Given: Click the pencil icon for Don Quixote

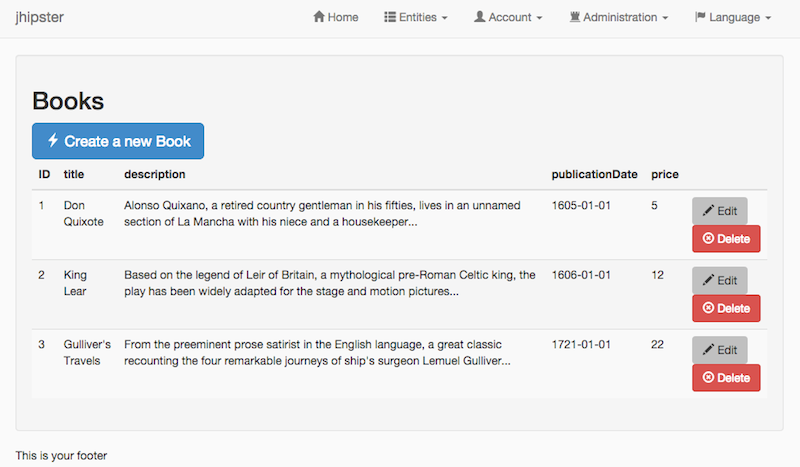Looking at the screenshot, I should pyautogui.click(x=708, y=211).
